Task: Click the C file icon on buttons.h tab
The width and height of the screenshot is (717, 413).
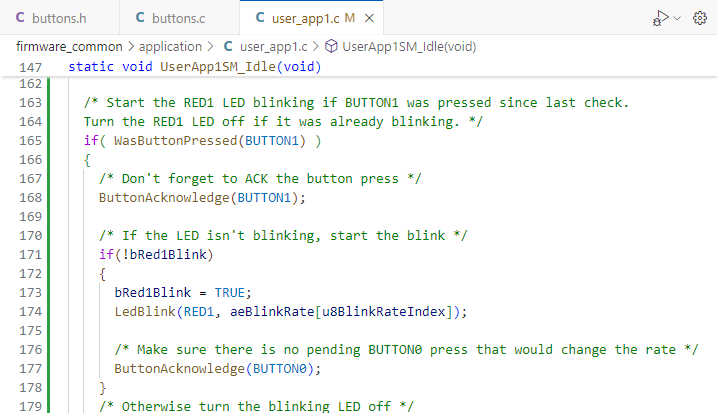Action: point(20,17)
